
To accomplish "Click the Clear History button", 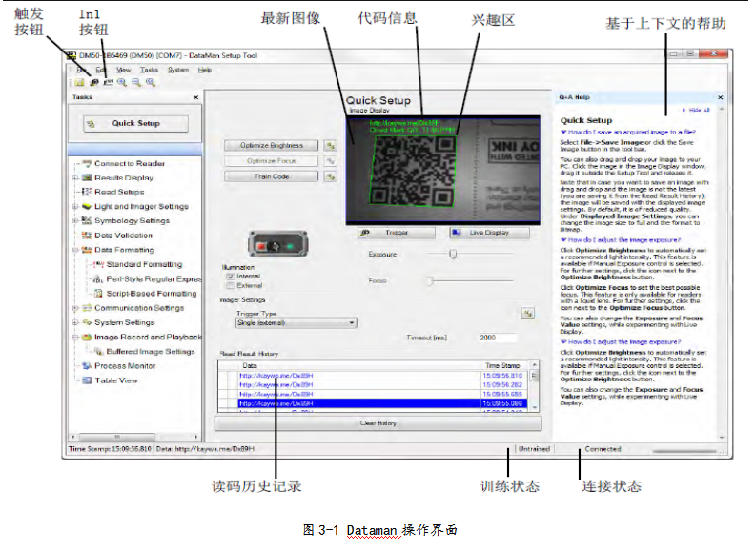I will pyautogui.click(x=378, y=423).
